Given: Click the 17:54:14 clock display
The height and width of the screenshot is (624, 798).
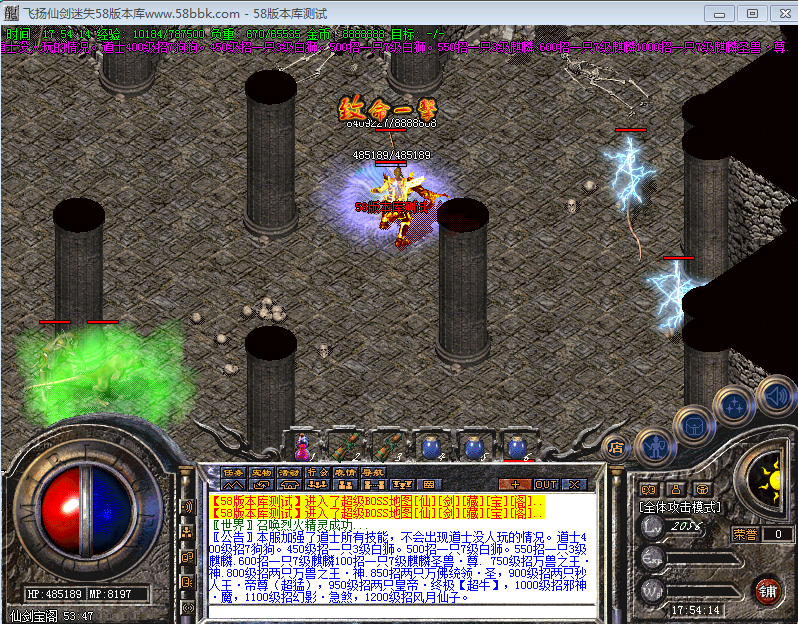Looking at the screenshot, I should [695, 610].
